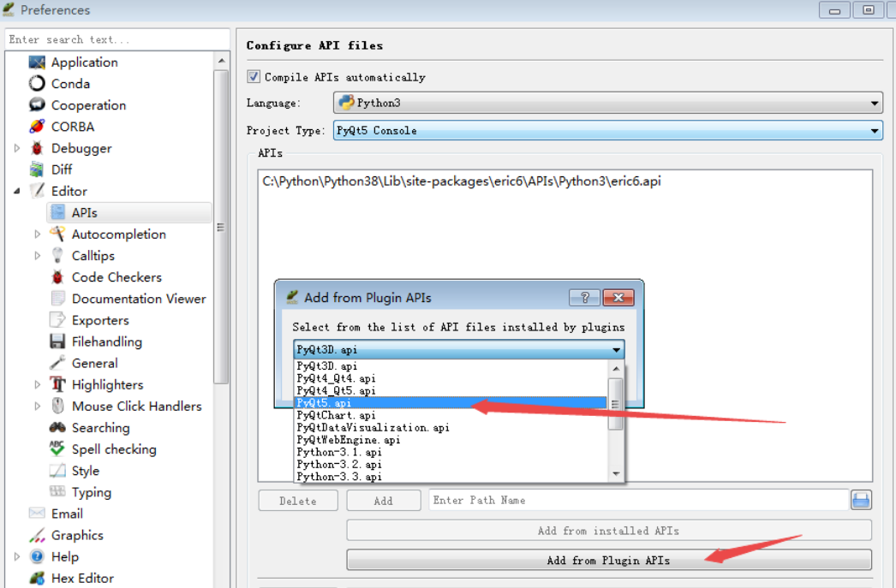896x588 pixels.
Task: Click the Autocompletion icon
Action: pyautogui.click(x=57, y=234)
